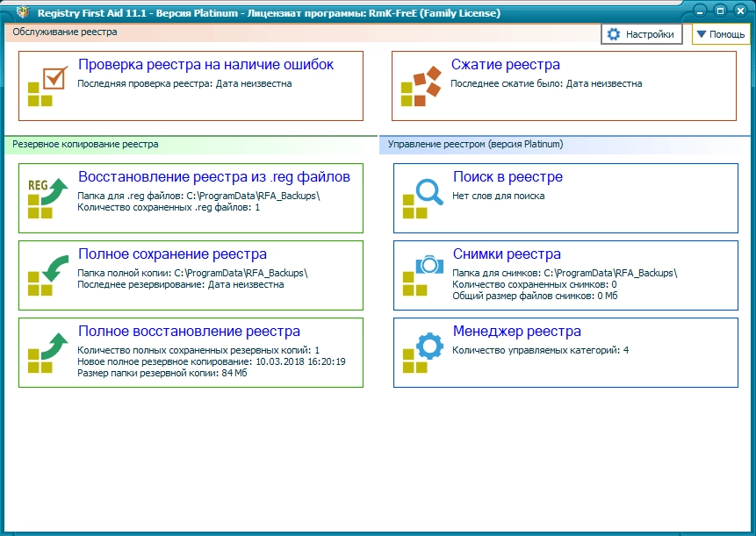Close the Registry First Aid window
The image size is (756, 536).
(740, 11)
